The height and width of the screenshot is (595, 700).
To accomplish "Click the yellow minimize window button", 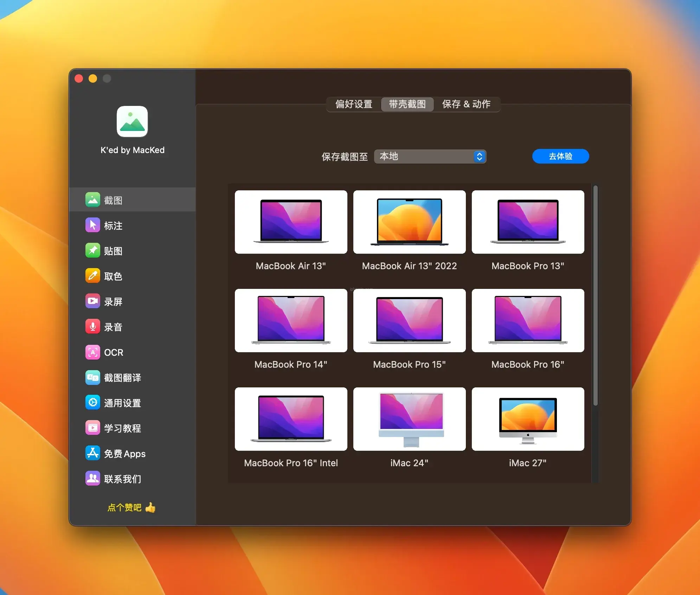I will coord(93,78).
